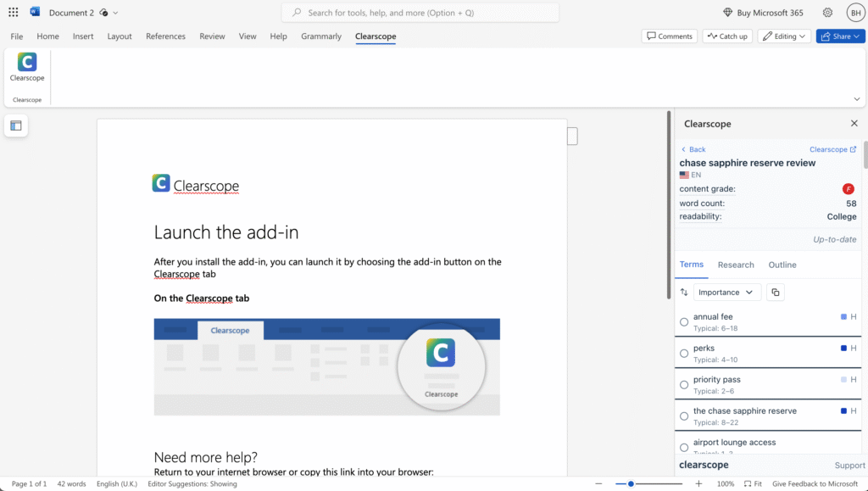Select the priority pass term circle
The image size is (868, 491).
pyautogui.click(x=684, y=384)
